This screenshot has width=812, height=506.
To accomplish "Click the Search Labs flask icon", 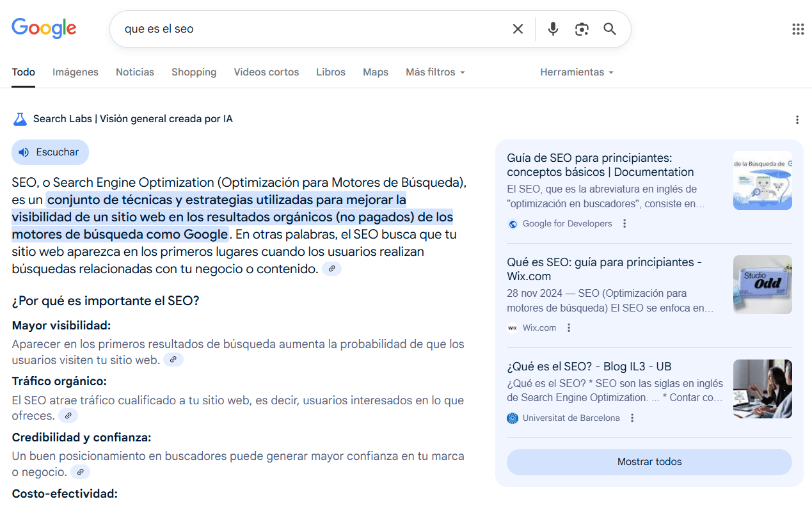I will 20,119.
